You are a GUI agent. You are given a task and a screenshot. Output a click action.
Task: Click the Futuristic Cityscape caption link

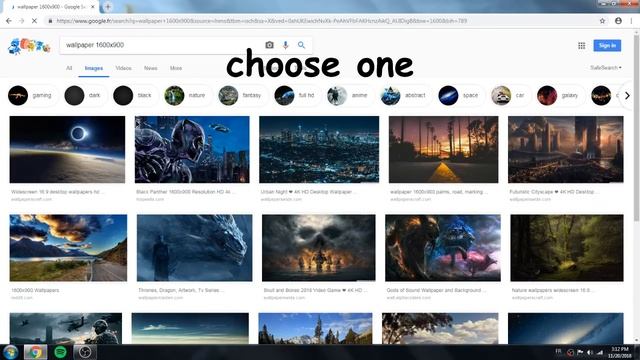554,191
